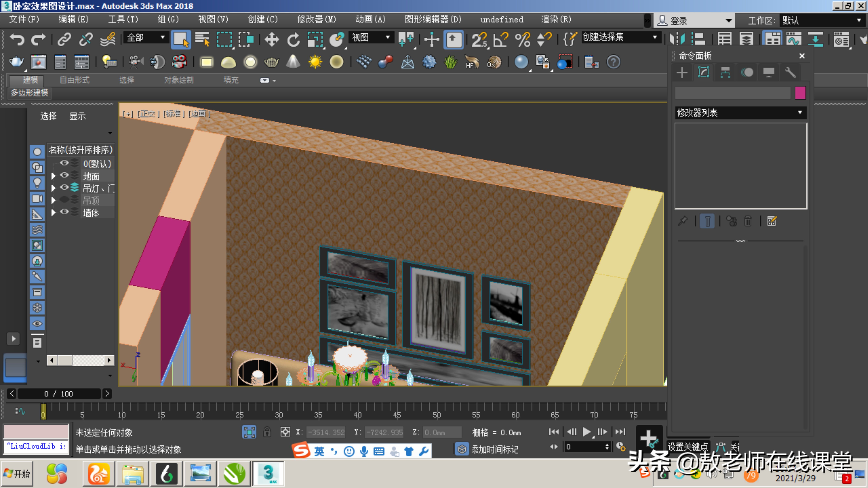
Task: Open the Hierarchy tab in command panel
Action: [725, 72]
